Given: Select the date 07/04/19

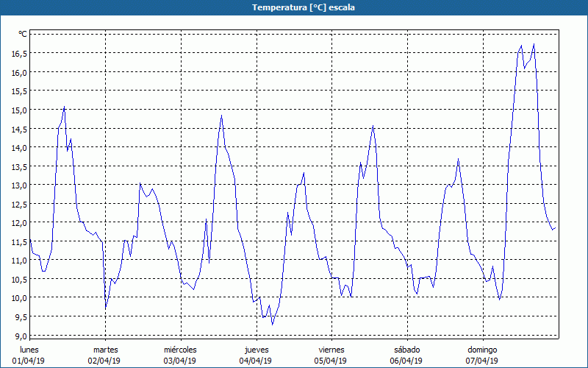Looking at the screenshot, I should [482, 361].
